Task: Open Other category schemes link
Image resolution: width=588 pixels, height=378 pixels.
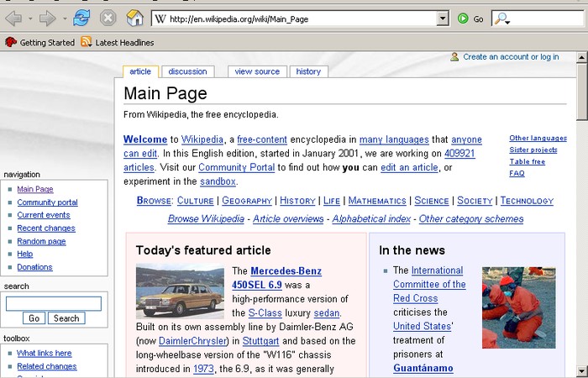Action: 471,218
